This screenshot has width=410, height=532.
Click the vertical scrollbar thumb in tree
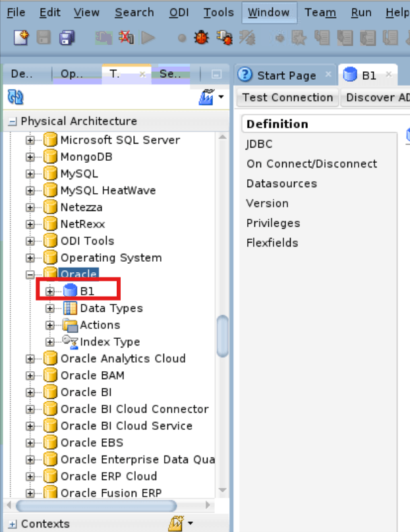coord(222,336)
